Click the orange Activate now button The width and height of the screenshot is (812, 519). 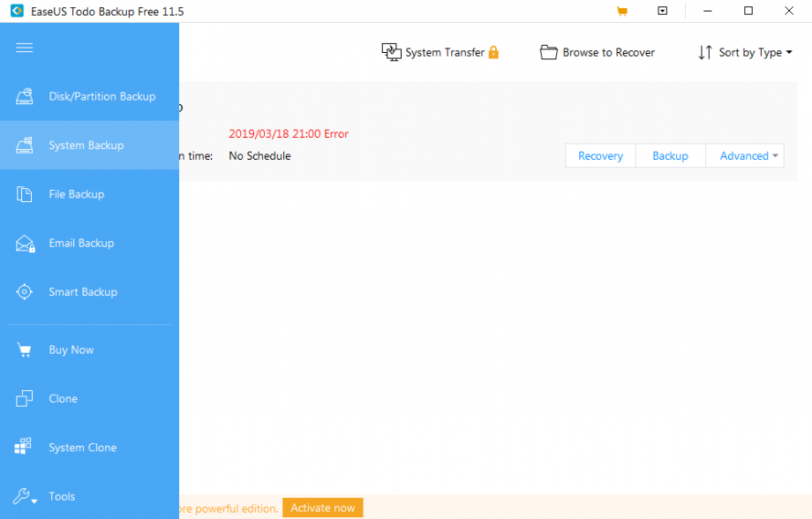(322, 508)
